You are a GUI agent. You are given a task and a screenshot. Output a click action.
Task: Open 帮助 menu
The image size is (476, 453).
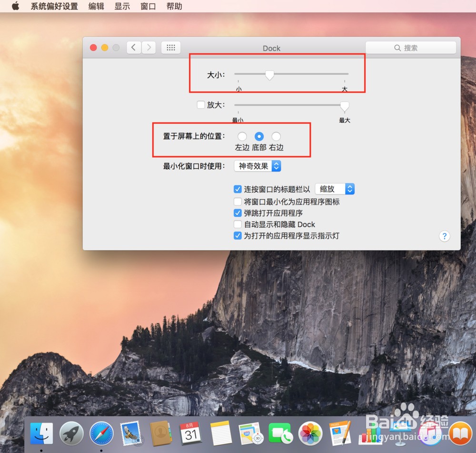[x=174, y=6]
